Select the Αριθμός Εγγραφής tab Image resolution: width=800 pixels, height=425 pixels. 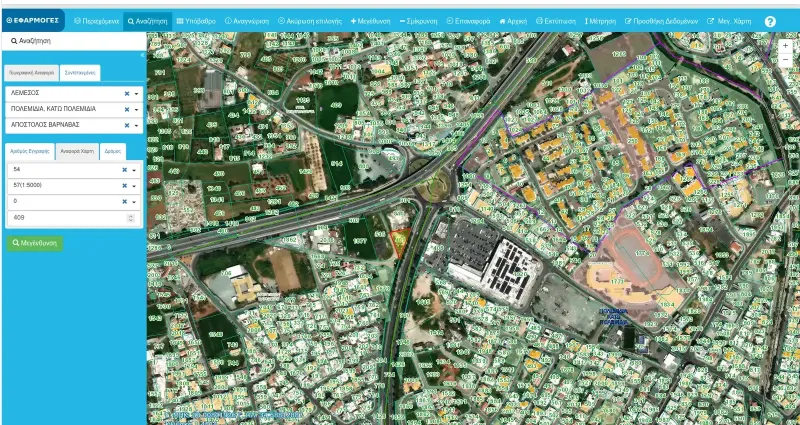(x=30, y=152)
